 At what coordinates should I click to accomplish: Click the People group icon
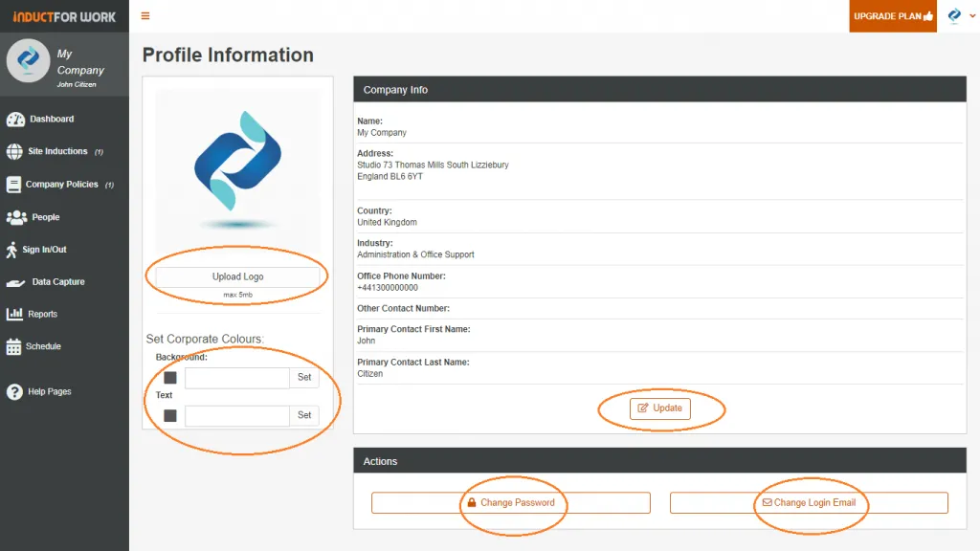pyautogui.click(x=16, y=217)
